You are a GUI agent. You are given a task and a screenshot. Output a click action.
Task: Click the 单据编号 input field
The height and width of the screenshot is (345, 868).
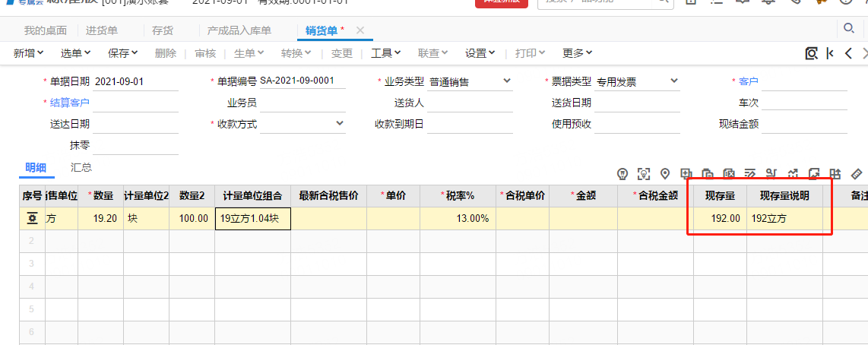[303, 81]
